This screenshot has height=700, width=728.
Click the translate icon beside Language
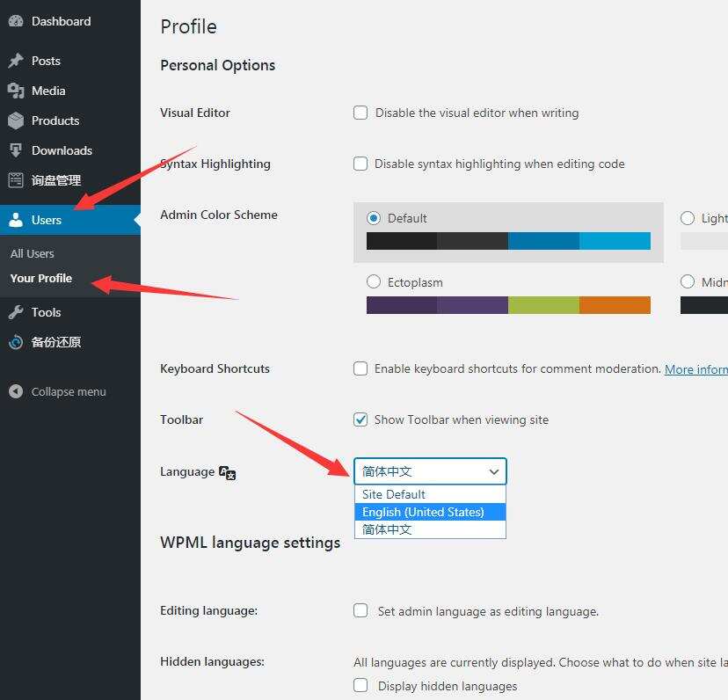[227, 473]
